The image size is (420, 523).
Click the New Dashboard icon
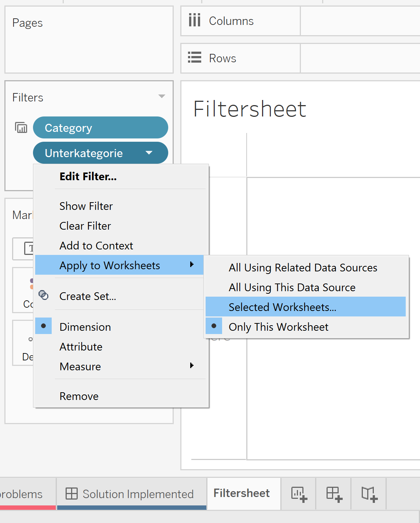[x=333, y=494]
